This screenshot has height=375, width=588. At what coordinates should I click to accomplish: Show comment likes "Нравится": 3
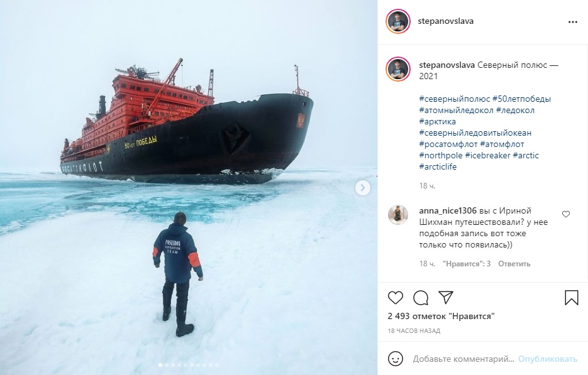coord(467,264)
